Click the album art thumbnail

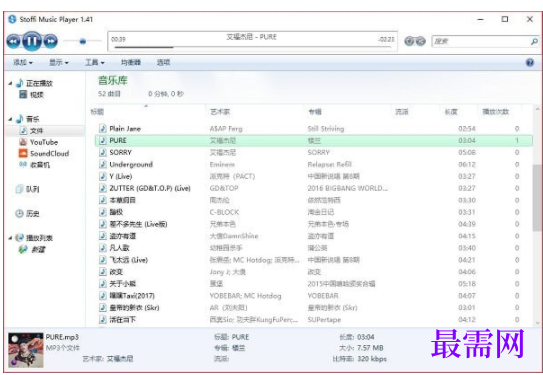(x=26, y=350)
